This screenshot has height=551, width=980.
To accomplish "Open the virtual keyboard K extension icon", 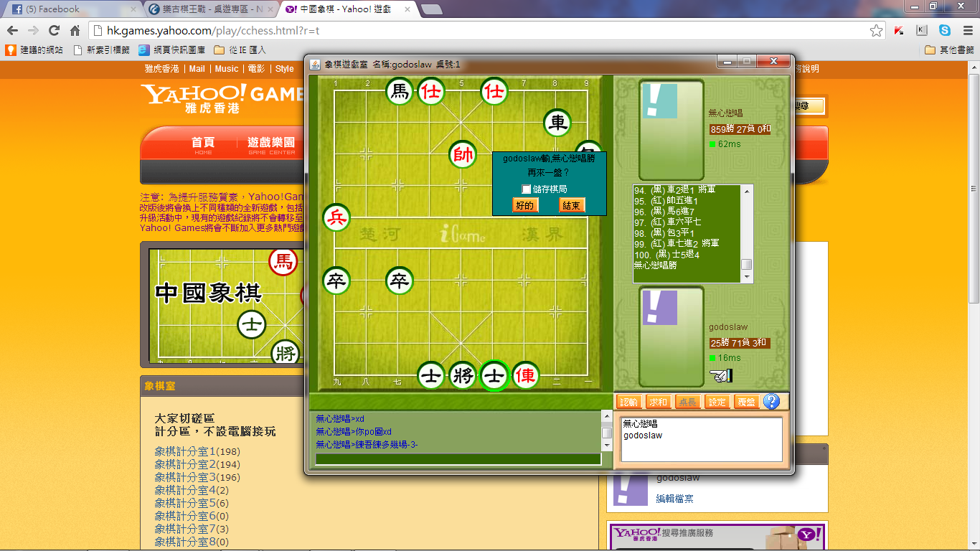I will tap(922, 30).
